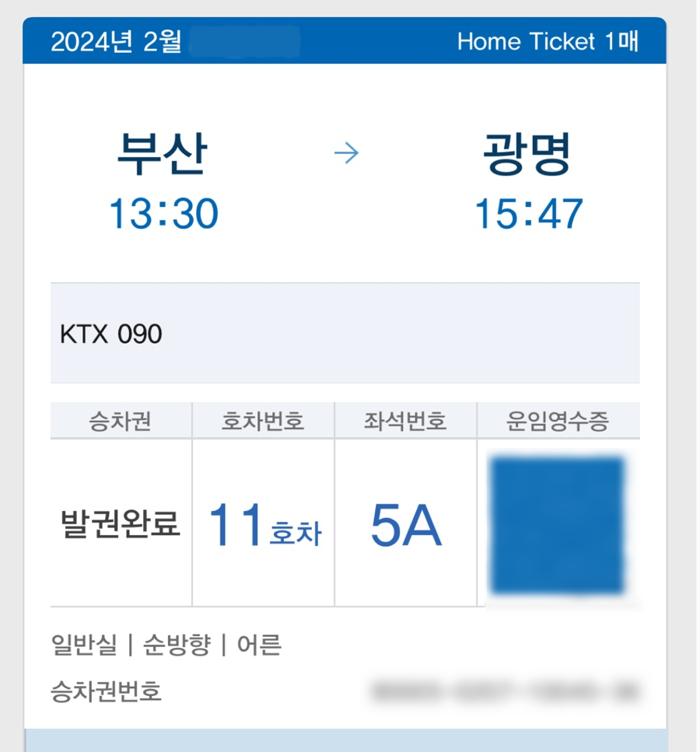Click the 5A seat number
The width and height of the screenshot is (700, 752).
[x=406, y=526]
